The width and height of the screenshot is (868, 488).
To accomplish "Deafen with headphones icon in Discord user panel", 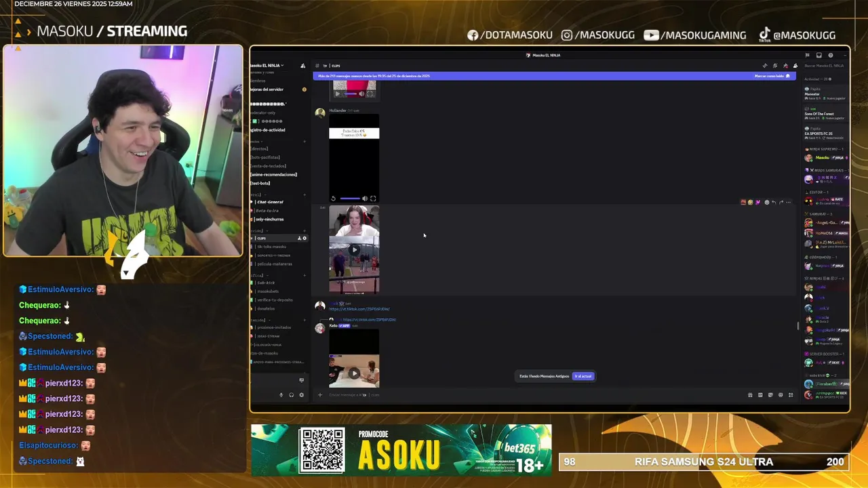I will pyautogui.click(x=291, y=395).
